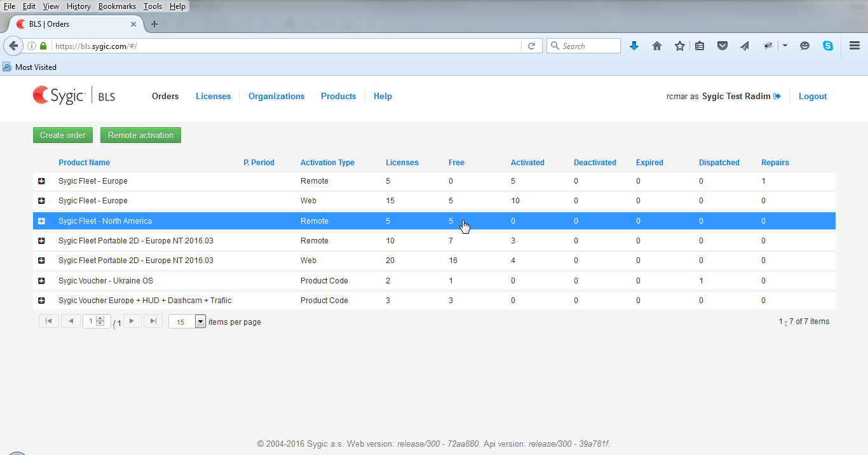The height and width of the screenshot is (455, 868).
Task: Sort by Repairs column header
Action: [775, 163]
